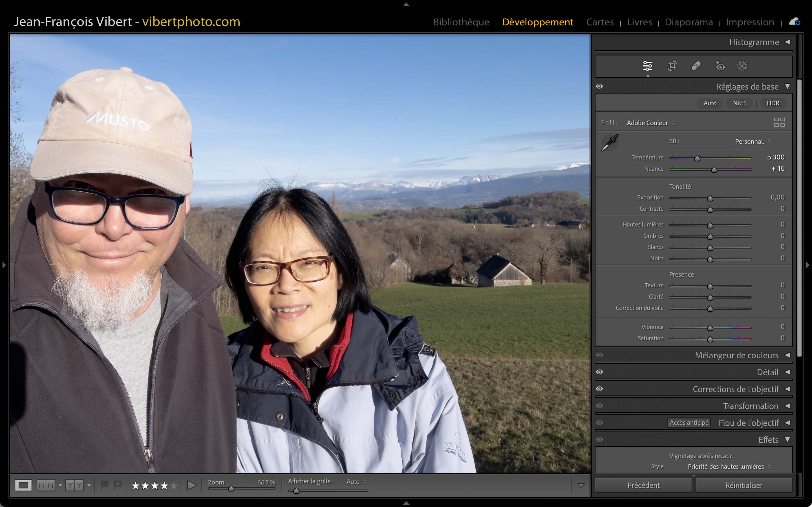Open the Afficher la grille Auto dropdown
The height and width of the screenshot is (507, 812).
click(x=356, y=482)
